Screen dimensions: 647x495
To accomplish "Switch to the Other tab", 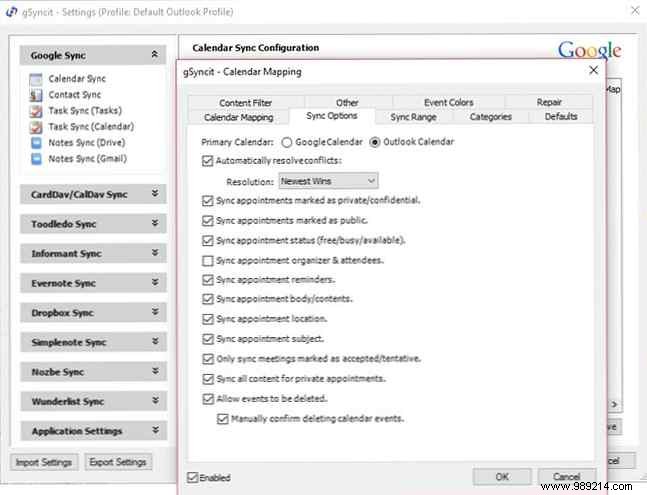I will (347, 103).
